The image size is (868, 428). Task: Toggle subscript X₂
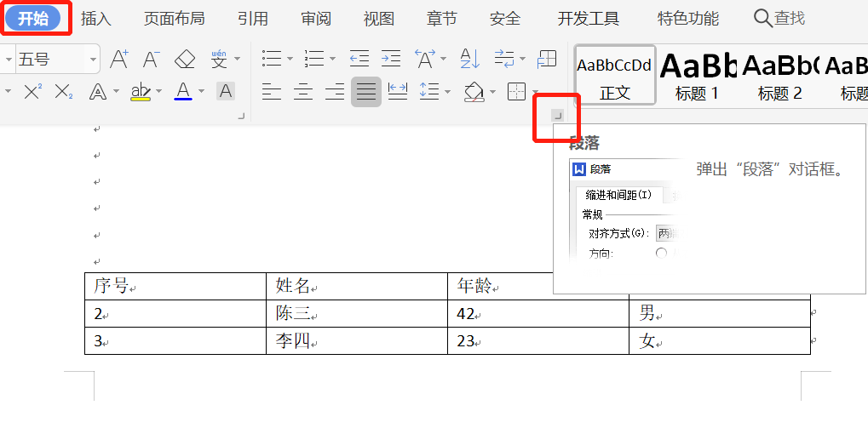coord(64,91)
